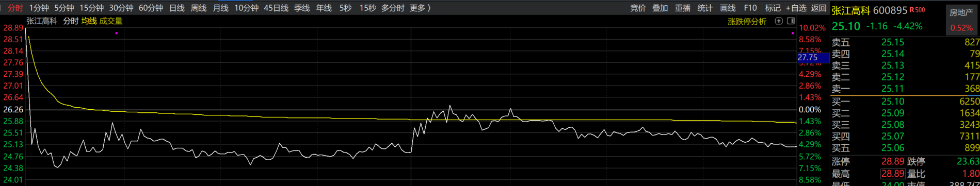Click the 量比 value 1.80
The width and height of the screenshot is (980, 186).
pos(971,174)
